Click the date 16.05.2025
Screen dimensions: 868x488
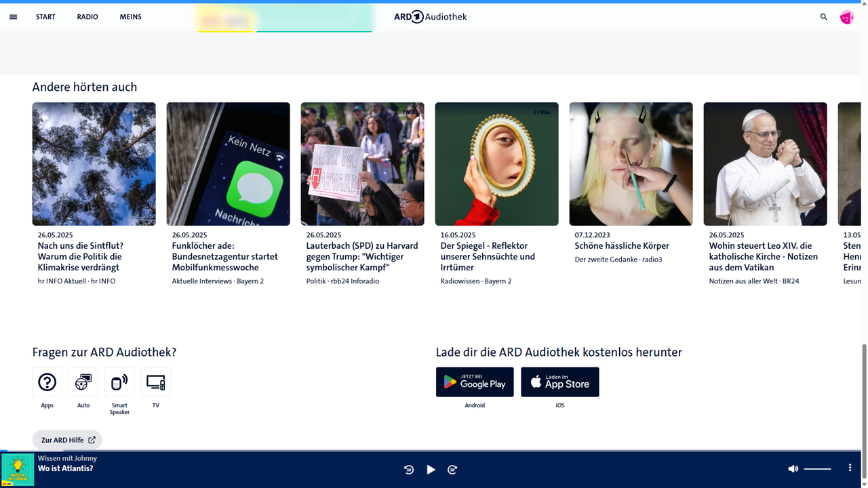(x=458, y=235)
